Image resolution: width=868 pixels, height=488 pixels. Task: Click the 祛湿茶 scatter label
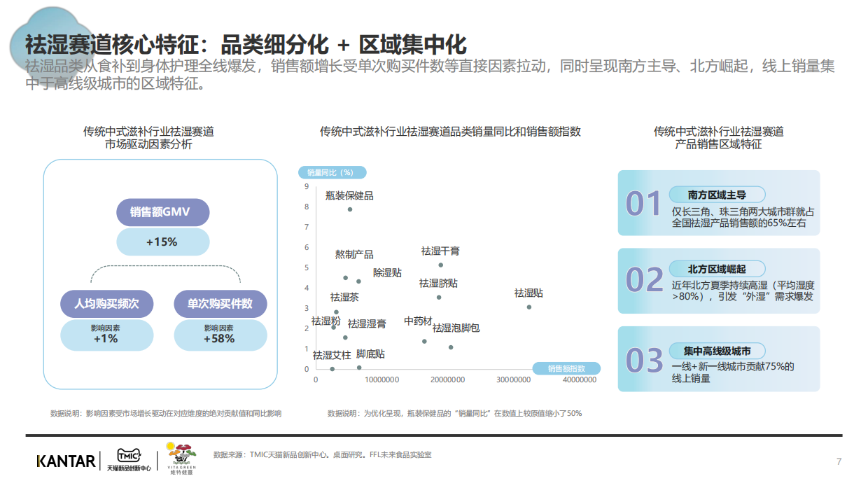(344, 297)
